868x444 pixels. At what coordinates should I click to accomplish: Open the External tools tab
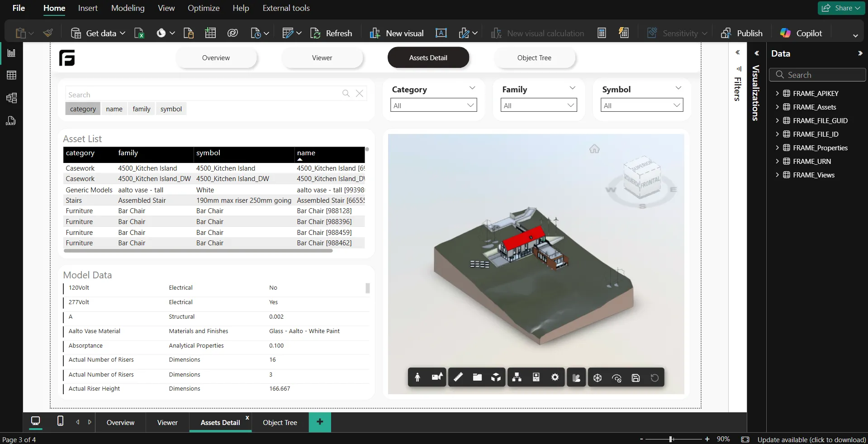(x=286, y=8)
